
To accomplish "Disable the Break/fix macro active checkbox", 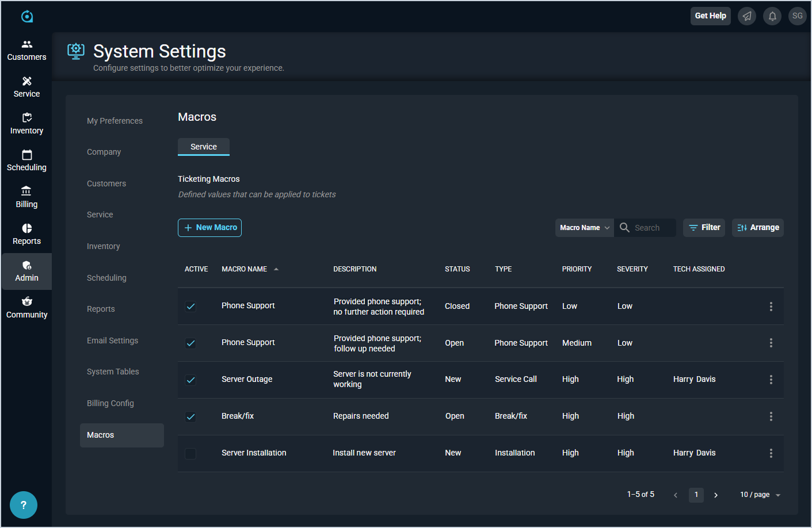I will (190, 417).
